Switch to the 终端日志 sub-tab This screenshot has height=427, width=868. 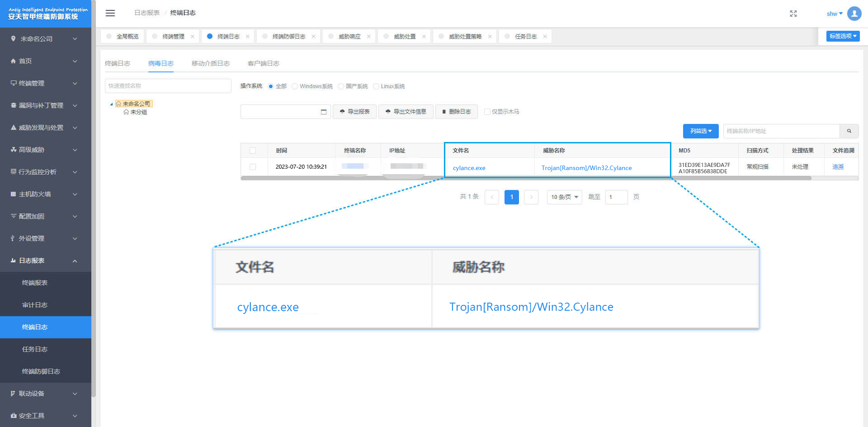coord(118,63)
